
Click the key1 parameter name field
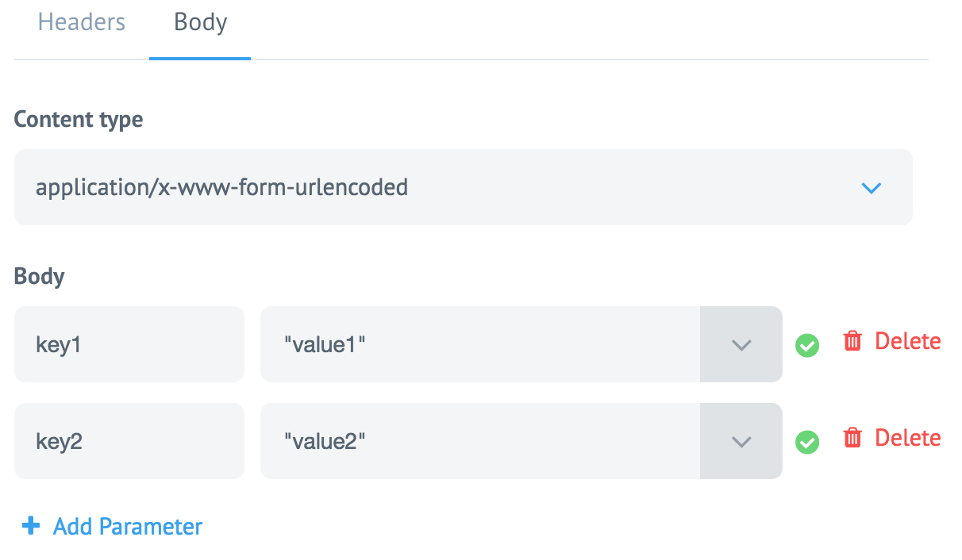[x=129, y=345]
